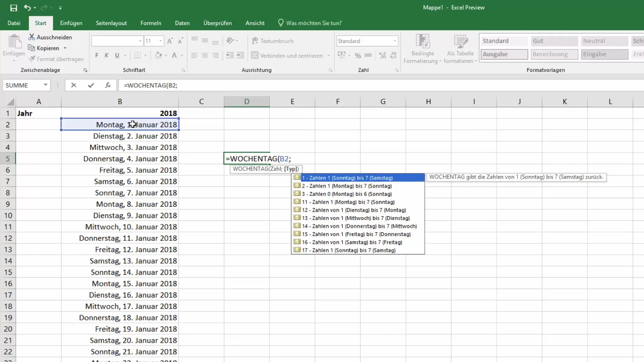
Task: Click Ausschneiden scissors button
Action: tap(50, 37)
